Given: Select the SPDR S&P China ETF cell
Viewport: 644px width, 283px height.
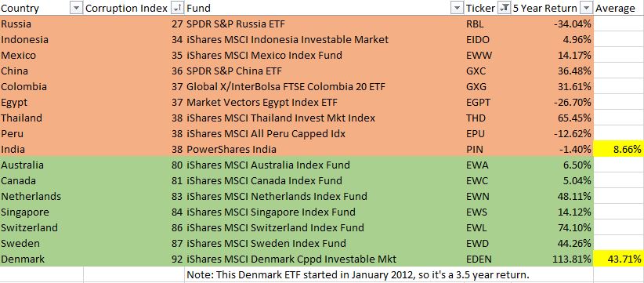Looking at the screenshot, I should [324, 71].
